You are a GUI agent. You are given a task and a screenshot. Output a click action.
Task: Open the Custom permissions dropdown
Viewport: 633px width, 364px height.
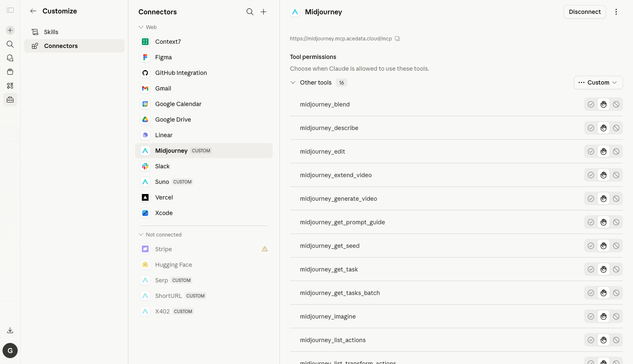click(x=598, y=82)
